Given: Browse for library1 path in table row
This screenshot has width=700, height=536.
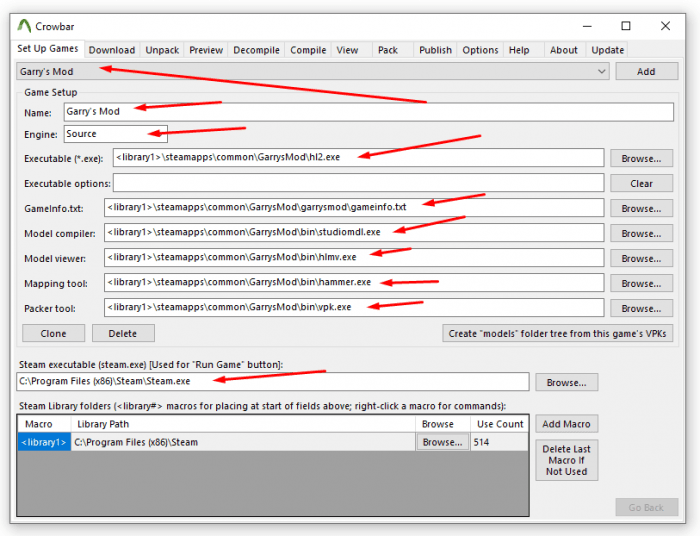Looking at the screenshot, I should pos(442,442).
